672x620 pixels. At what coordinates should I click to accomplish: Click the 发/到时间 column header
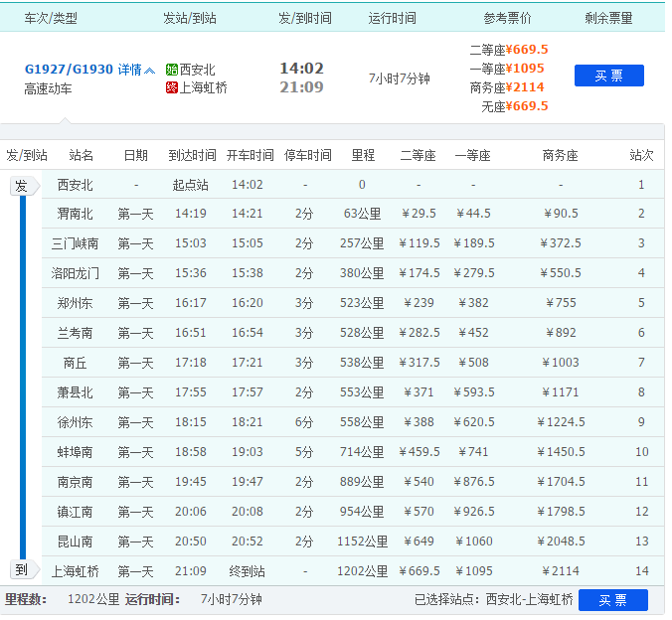click(305, 18)
